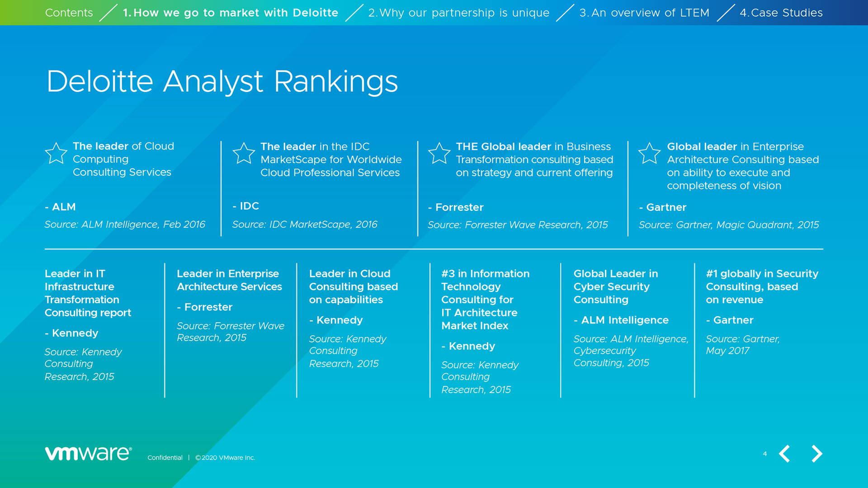
Task: Click '- Gartner' under Enterprise Architecture Consulting
Action: point(663,207)
